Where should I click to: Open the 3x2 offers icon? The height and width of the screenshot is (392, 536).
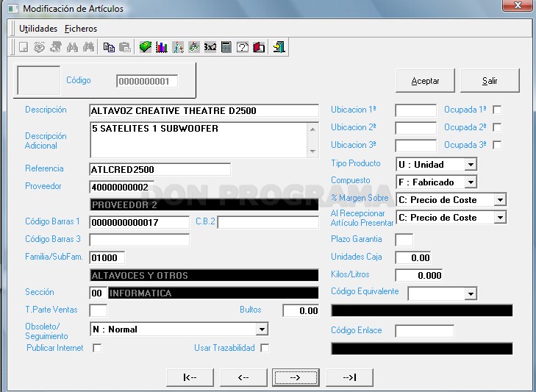[x=210, y=47]
